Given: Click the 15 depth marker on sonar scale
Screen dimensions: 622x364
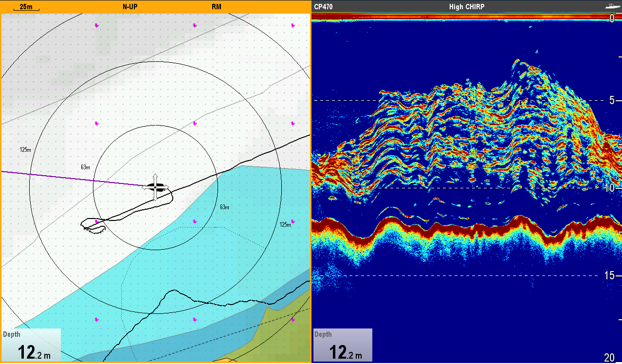Looking at the screenshot, I should click(x=609, y=276).
